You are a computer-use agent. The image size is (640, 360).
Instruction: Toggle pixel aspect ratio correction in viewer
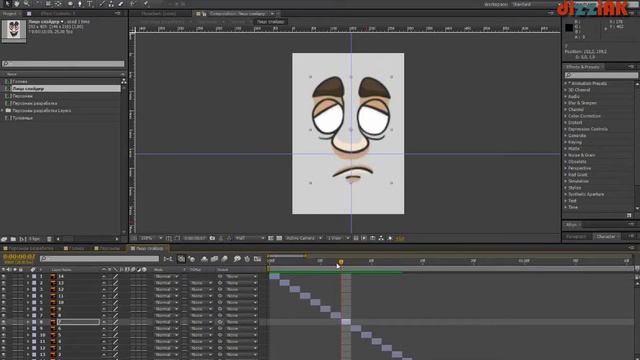(x=356, y=238)
